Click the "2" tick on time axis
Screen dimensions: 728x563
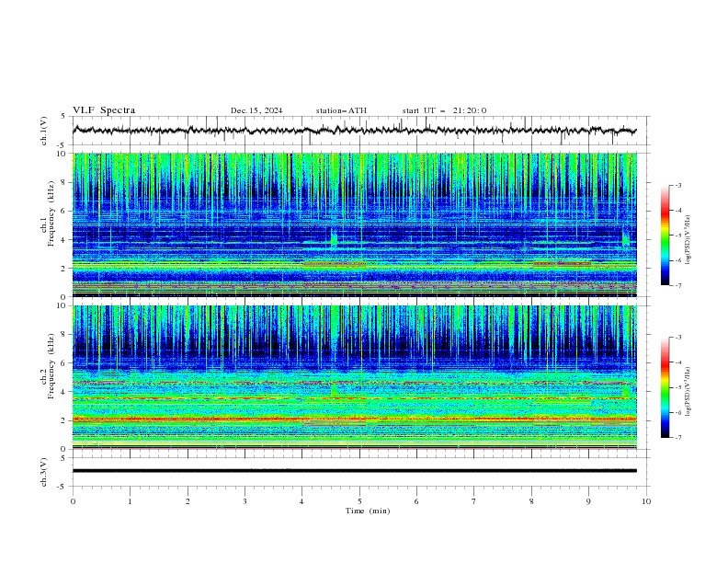[x=188, y=501]
